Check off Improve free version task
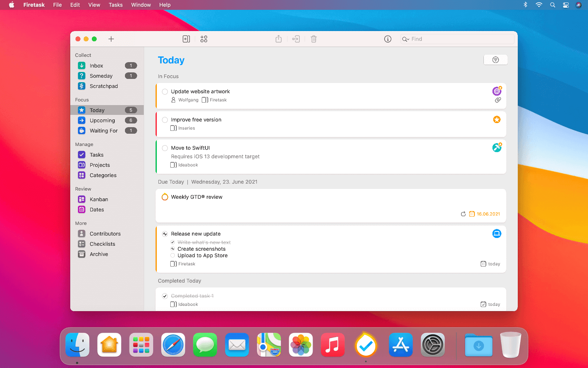Image resolution: width=588 pixels, height=368 pixels. 165,120
